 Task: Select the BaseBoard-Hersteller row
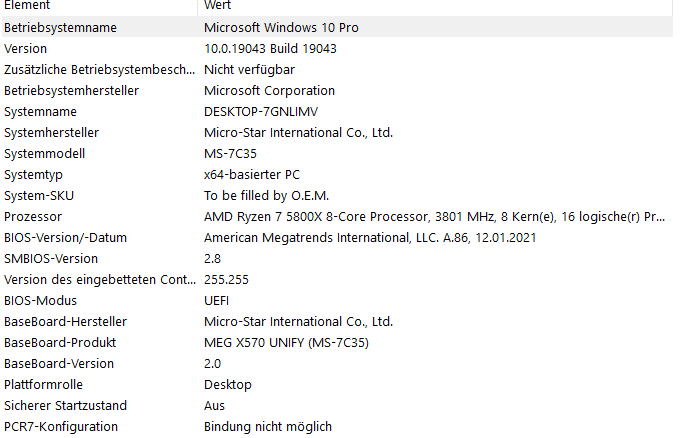click(337, 322)
